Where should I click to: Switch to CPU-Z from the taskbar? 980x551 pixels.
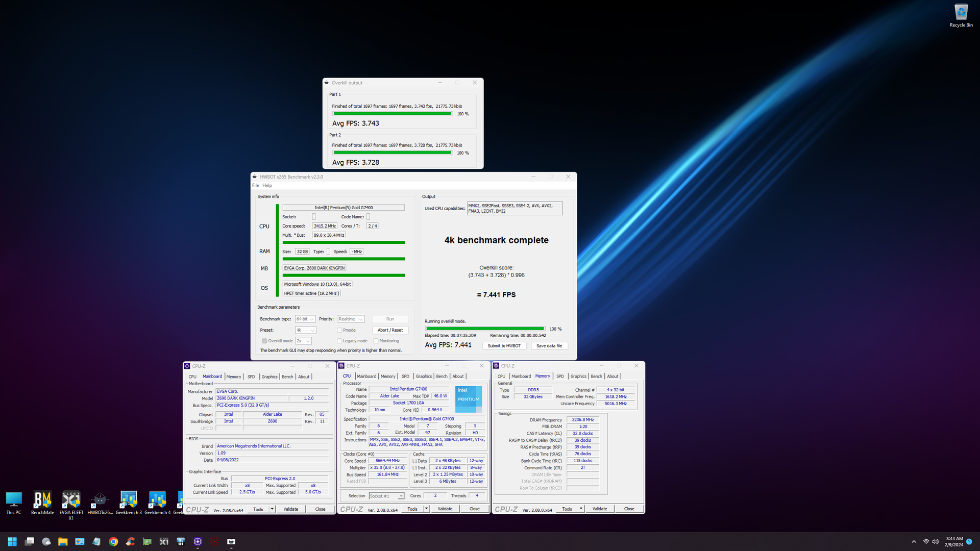198,541
